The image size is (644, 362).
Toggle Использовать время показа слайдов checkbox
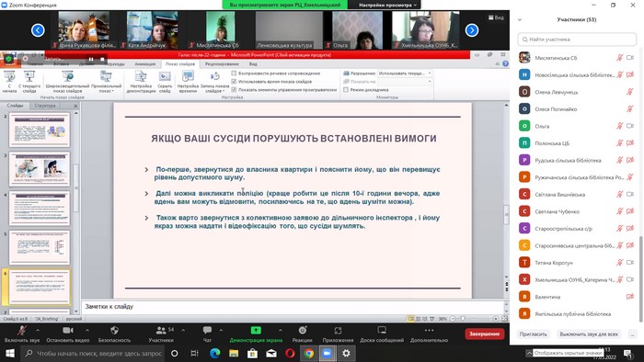[234, 82]
